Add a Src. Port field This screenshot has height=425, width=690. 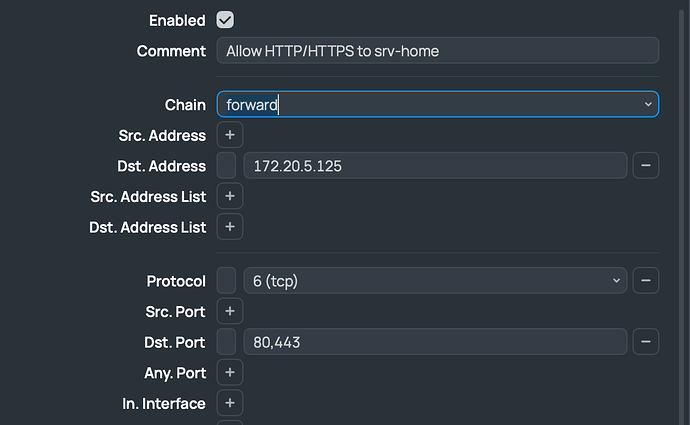click(229, 312)
